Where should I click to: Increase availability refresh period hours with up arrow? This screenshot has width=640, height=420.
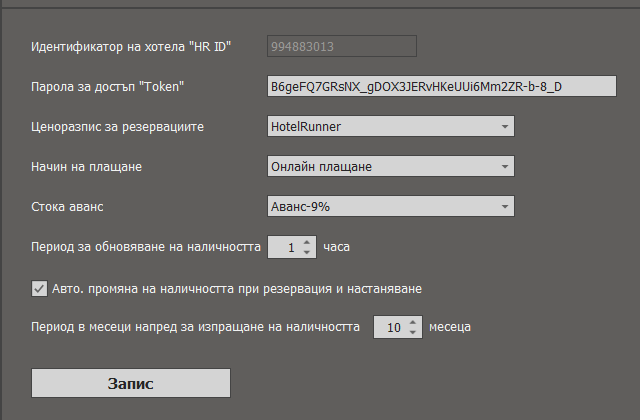click(307, 241)
